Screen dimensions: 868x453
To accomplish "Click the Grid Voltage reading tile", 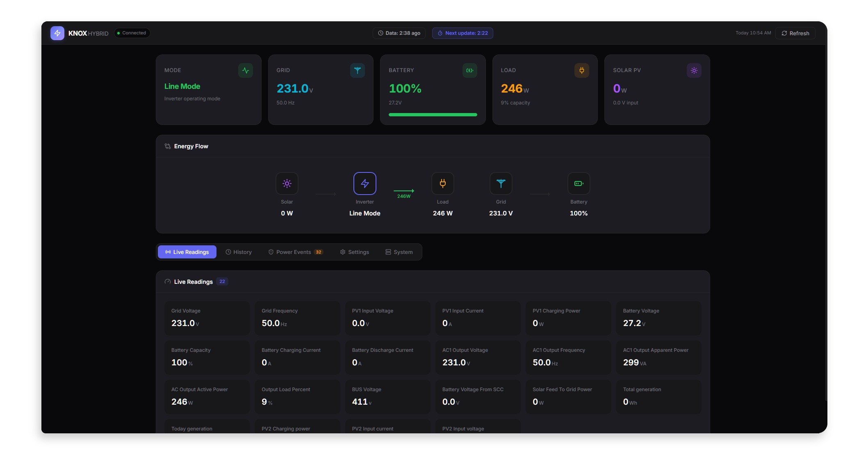I will point(207,318).
